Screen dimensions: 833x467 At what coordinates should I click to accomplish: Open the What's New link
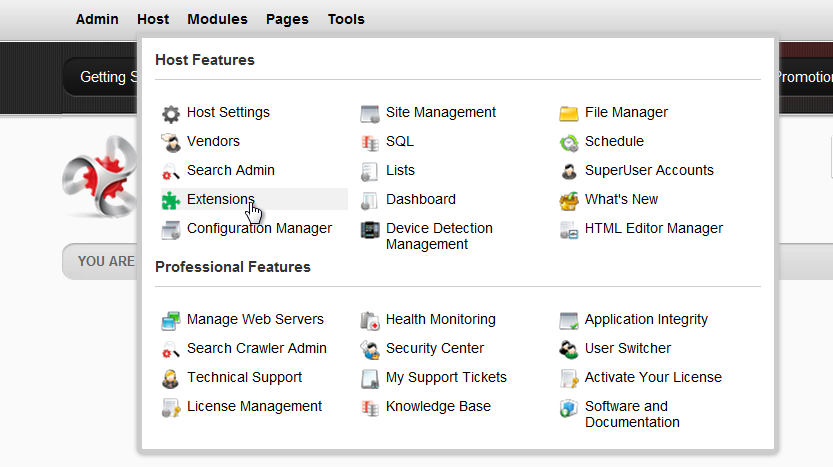(622, 199)
